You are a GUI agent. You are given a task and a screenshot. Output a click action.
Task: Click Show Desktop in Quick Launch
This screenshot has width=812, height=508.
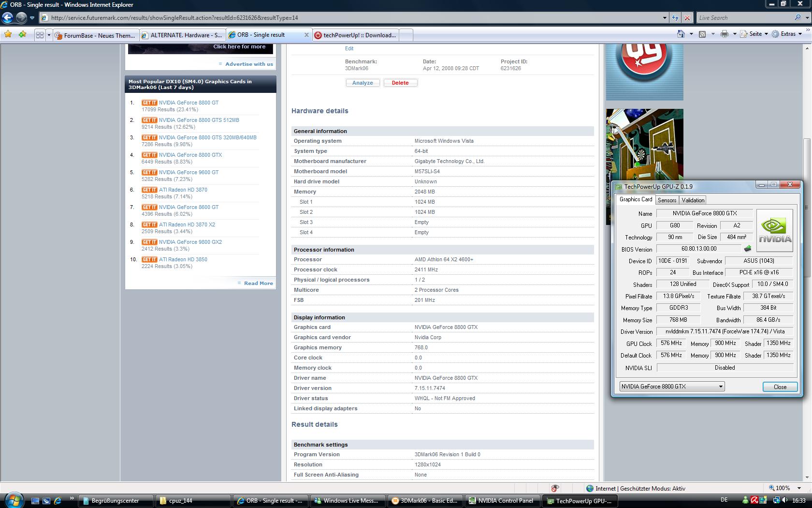coord(35,501)
